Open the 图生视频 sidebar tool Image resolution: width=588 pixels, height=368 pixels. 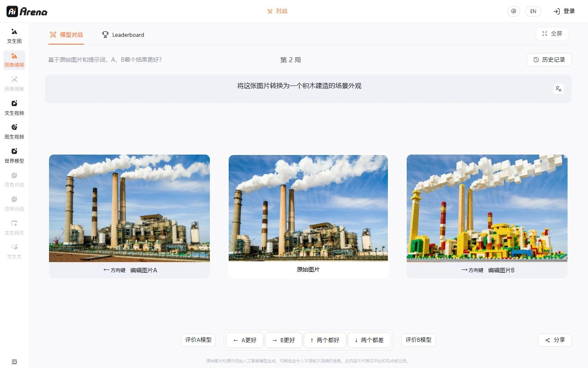point(14,132)
